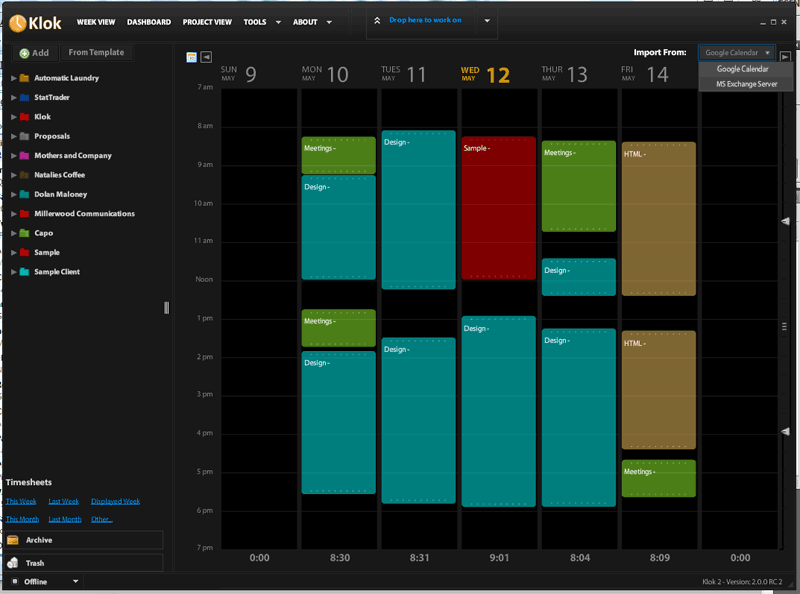Expand the Millerwood Communications project tree

pos(13,214)
